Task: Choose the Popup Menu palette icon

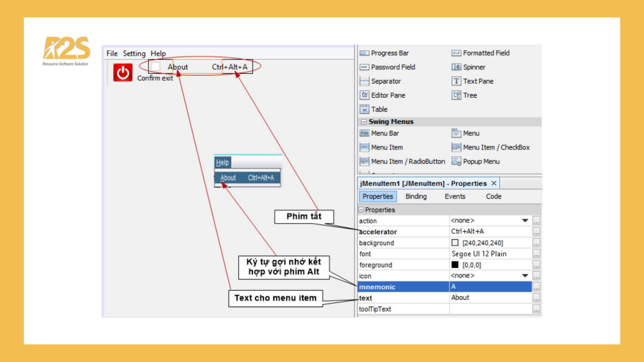Action: coord(456,161)
